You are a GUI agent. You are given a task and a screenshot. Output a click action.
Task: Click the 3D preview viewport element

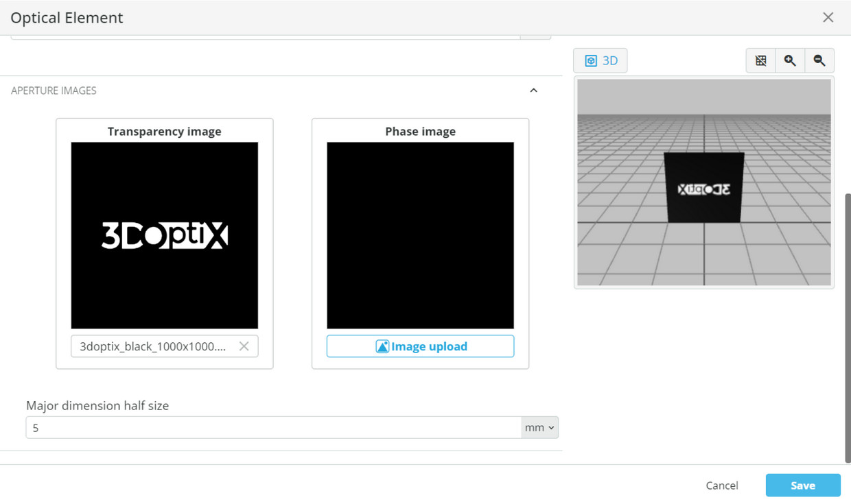(x=704, y=182)
